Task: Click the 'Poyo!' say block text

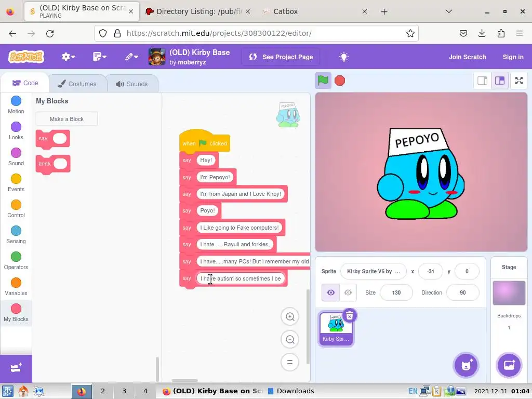Action: [x=207, y=211]
